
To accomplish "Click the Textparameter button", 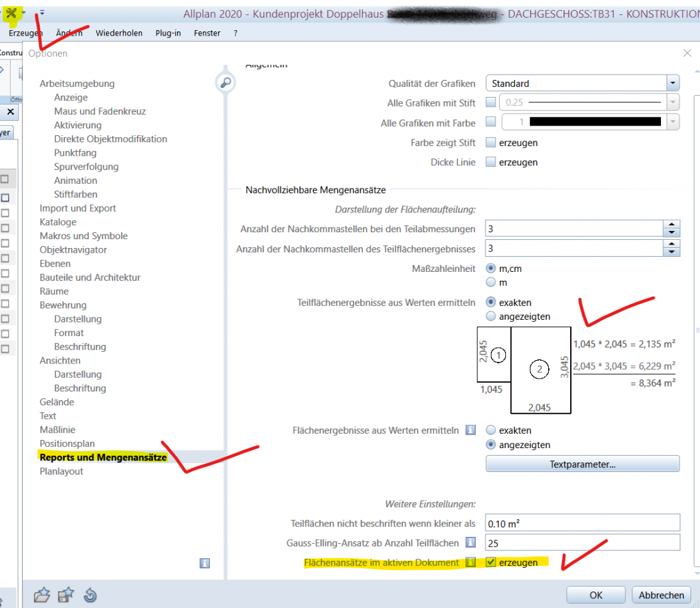I will click(582, 463).
